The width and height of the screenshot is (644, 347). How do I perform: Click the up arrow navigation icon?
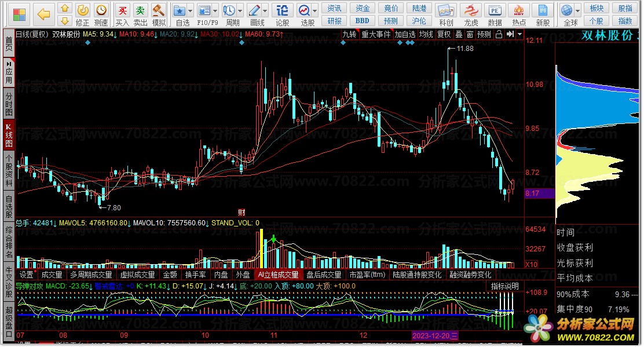(64, 9)
